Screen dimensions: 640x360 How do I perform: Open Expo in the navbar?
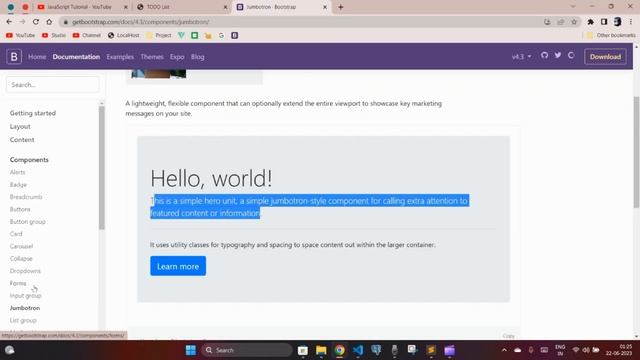[x=177, y=57]
